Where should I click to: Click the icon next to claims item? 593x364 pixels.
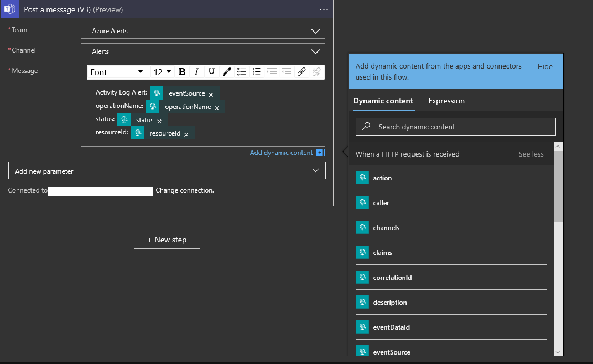click(x=362, y=252)
